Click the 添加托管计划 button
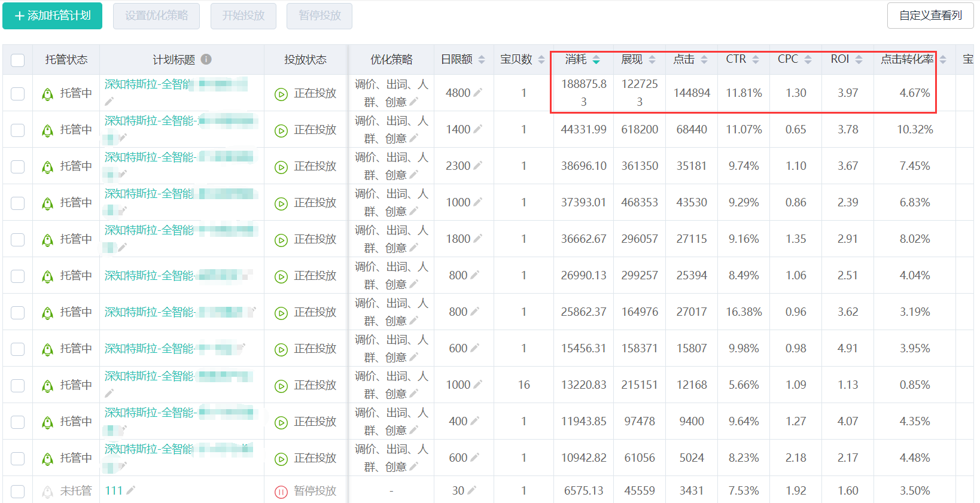This screenshot has width=980, height=503. (52, 16)
